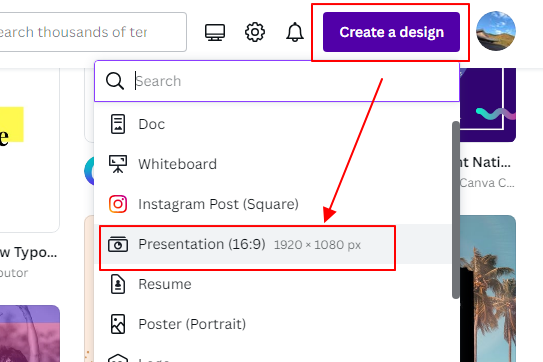Open notifications bell icon
Viewport: 543px width, 362px height.
tap(295, 32)
